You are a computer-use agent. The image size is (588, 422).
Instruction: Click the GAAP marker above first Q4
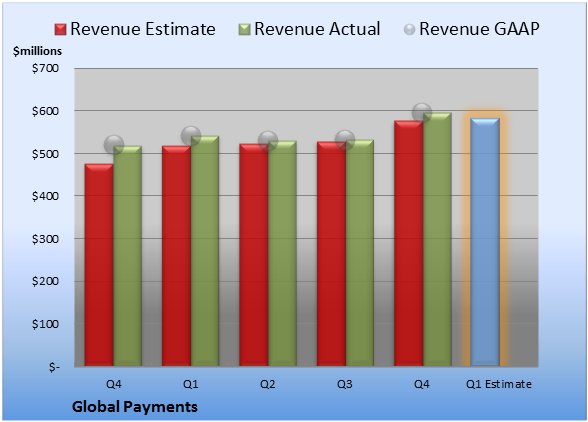point(114,144)
